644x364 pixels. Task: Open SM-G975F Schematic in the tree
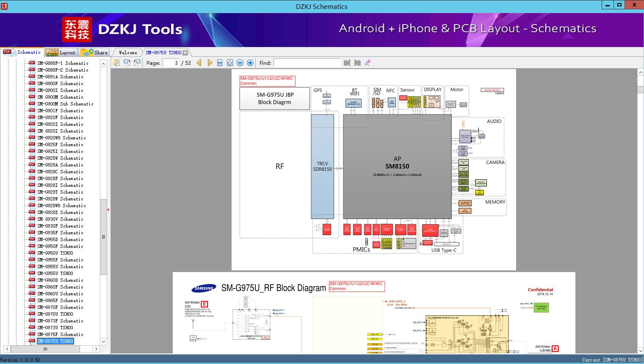click(60, 334)
